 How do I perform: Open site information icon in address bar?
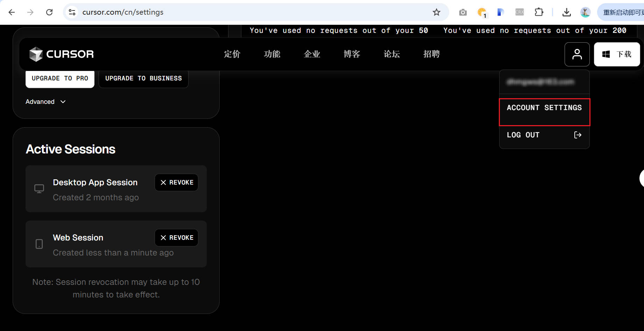pyautogui.click(x=72, y=12)
